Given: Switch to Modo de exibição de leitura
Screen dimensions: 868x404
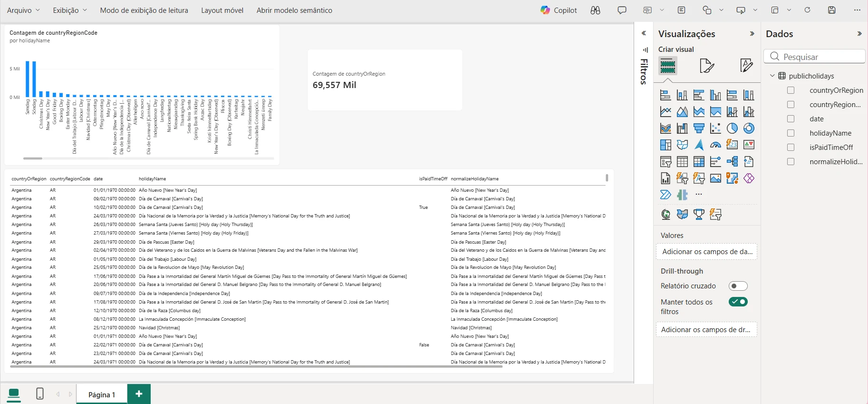Looking at the screenshot, I should coord(144,10).
